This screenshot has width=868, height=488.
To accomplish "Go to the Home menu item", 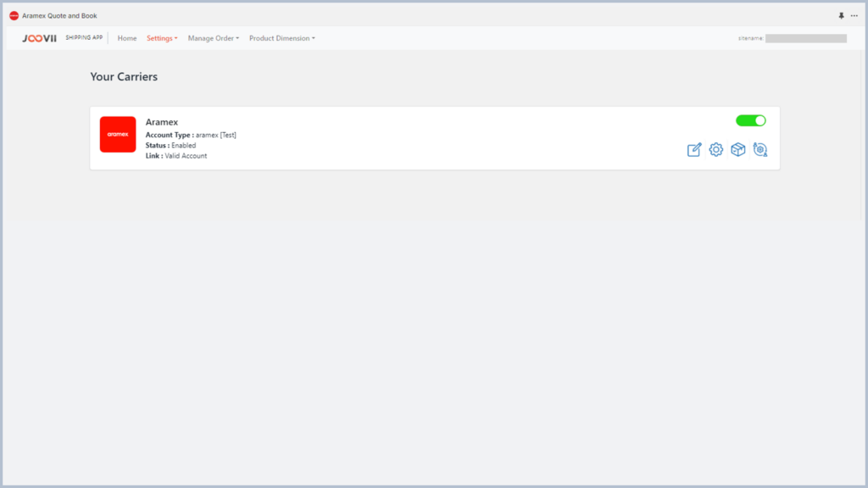I will pos(127,38).
